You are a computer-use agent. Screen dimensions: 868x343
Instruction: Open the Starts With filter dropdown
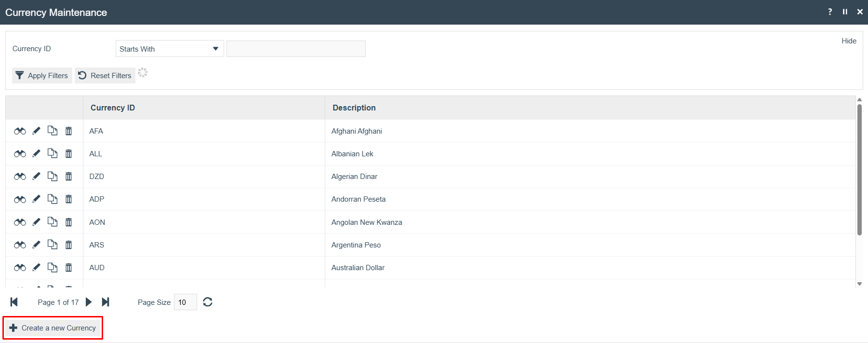170,49
